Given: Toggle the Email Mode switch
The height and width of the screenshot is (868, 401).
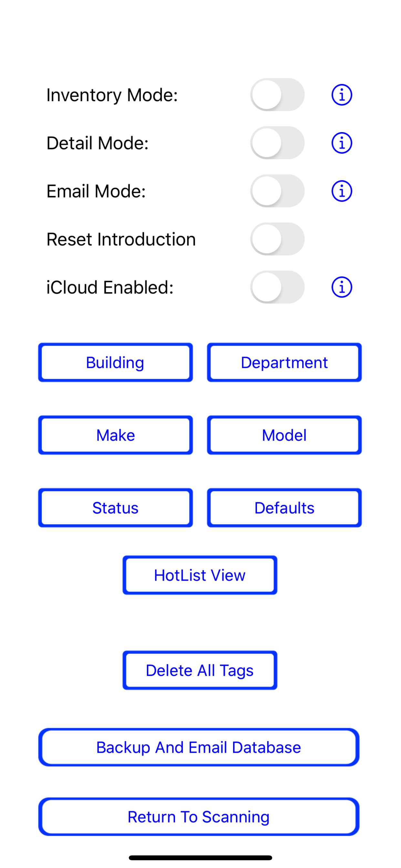Looking at the screenshot, I should point(277,191).
